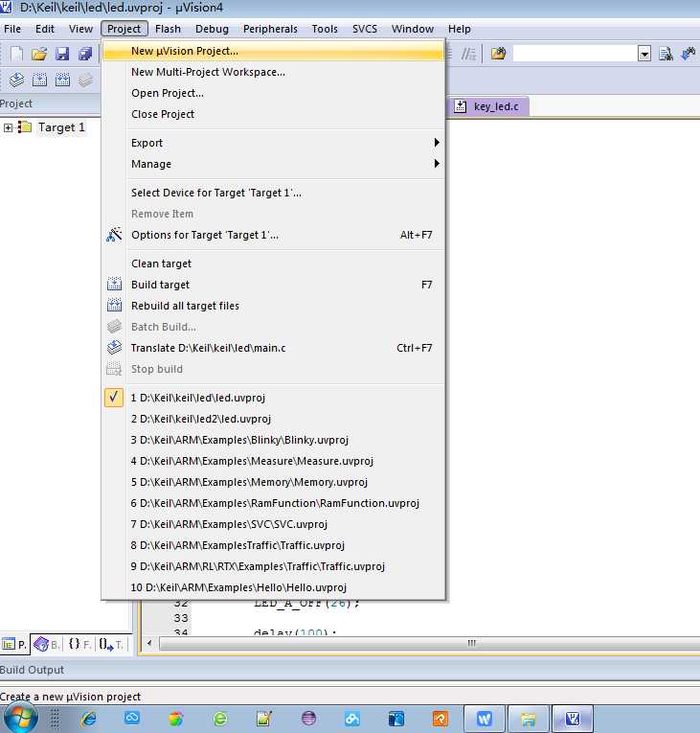
Task: Expand the Export submenu
Action: (273, 143)
